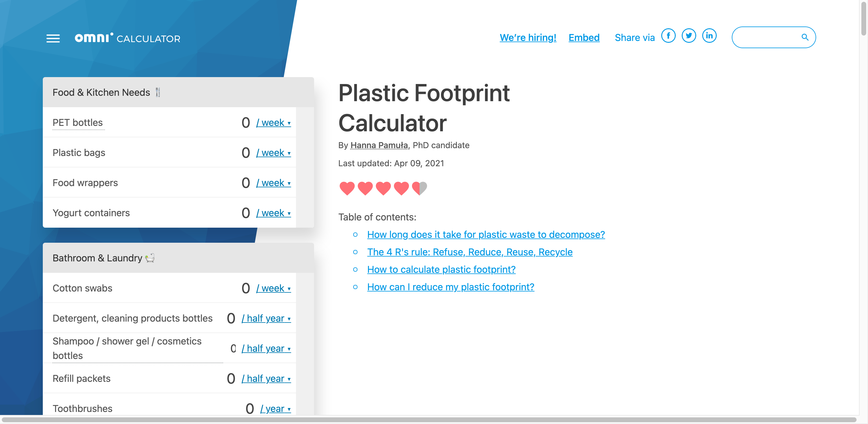Image resolution: width=868 pixels, height=424 pixels.
Task: Follow the Hanna Pamuła author link
Action: pos(379,145)
